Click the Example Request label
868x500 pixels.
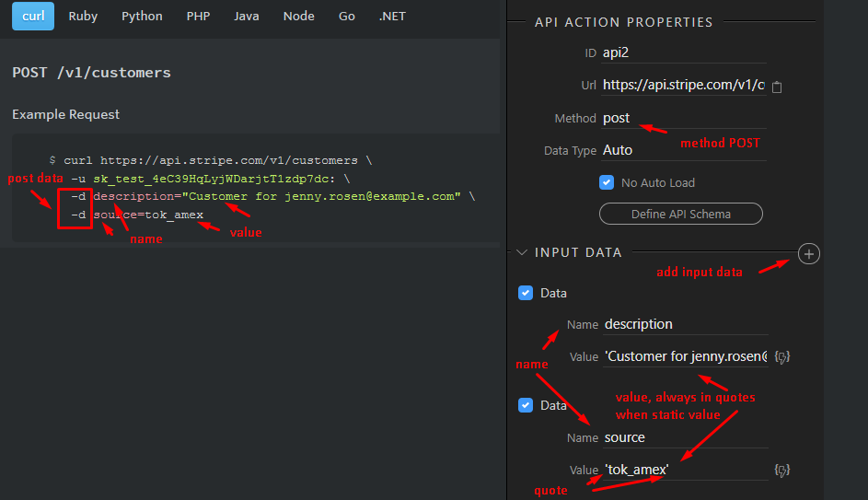(x=66, y=114)
